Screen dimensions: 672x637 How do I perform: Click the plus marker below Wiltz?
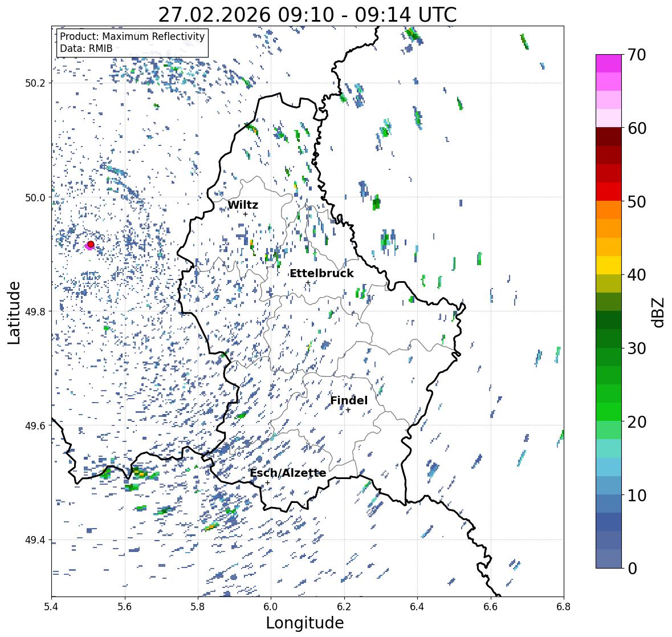pos(245,214)
